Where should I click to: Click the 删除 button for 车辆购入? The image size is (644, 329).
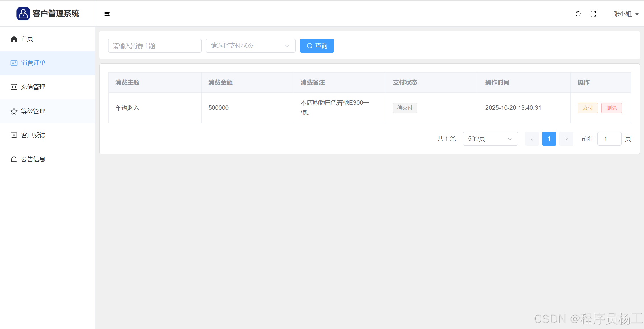tap(612, 108)
